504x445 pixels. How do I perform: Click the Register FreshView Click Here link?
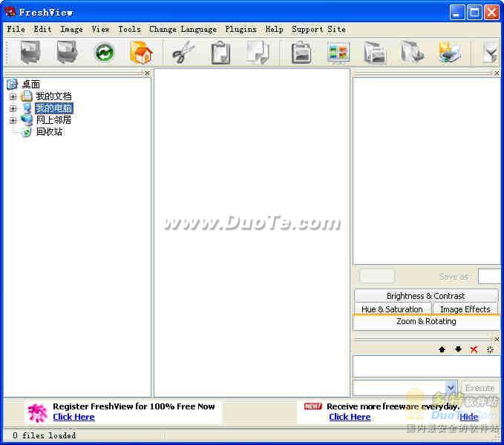click(x=73, y=417)
